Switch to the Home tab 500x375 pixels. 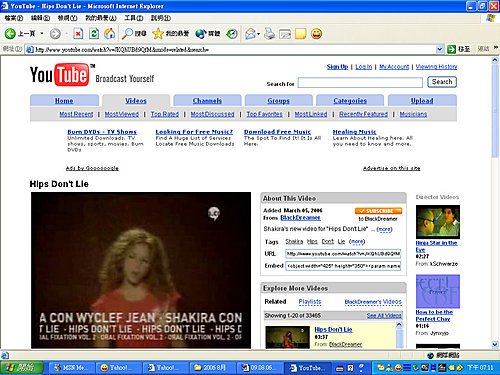[64, 101]
